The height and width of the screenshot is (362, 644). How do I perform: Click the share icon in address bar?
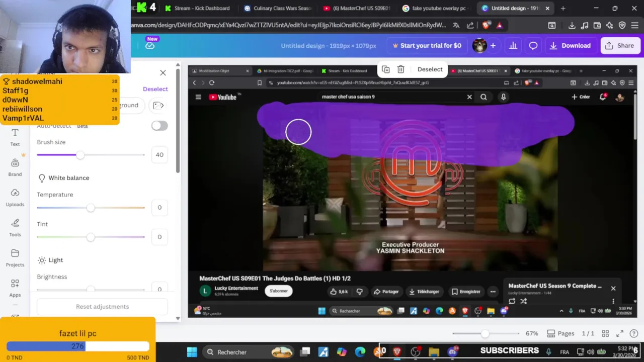point(470,25)
